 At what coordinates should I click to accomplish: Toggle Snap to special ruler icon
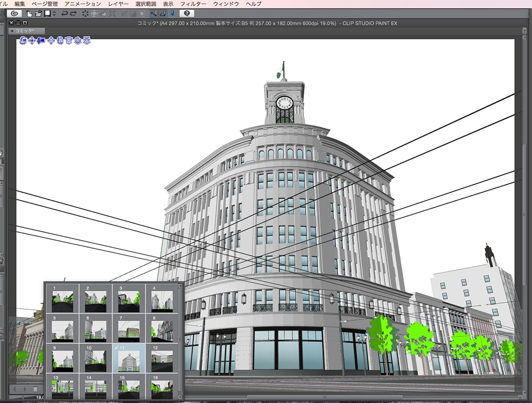point(163,14)
